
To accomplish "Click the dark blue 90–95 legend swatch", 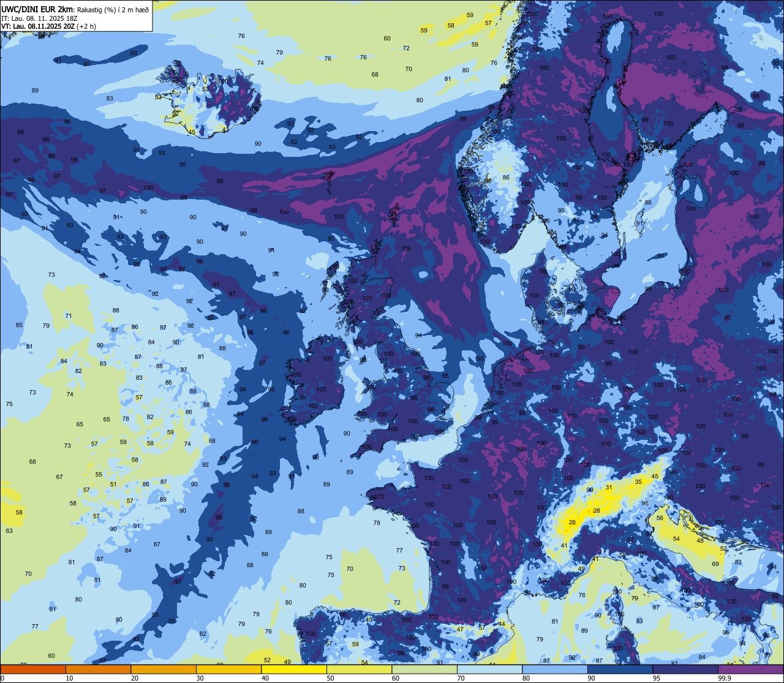I will tap(620, 669).
